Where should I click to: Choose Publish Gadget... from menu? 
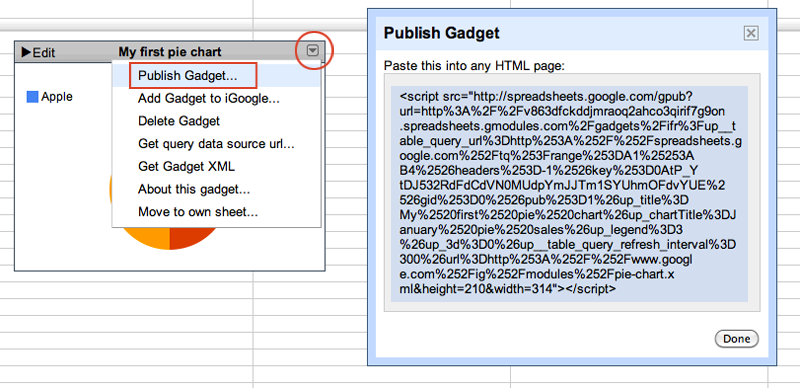click(188, 76)
